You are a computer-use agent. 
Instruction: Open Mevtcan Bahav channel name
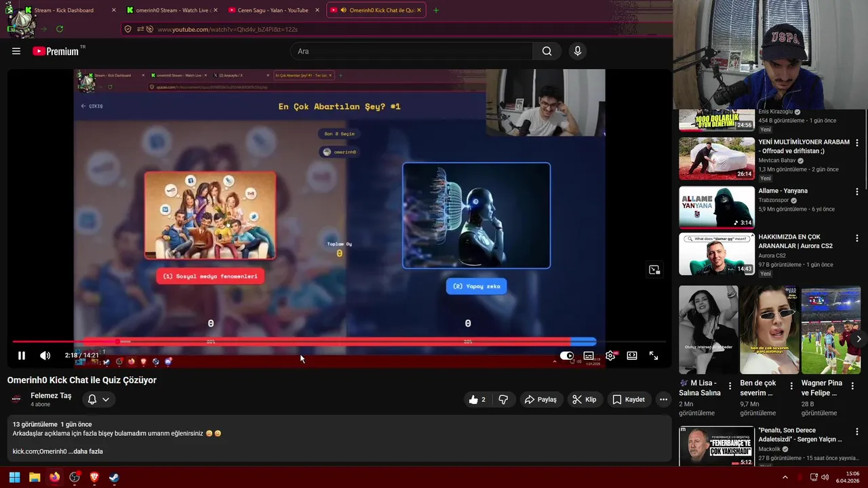click(x=777, y=161)
